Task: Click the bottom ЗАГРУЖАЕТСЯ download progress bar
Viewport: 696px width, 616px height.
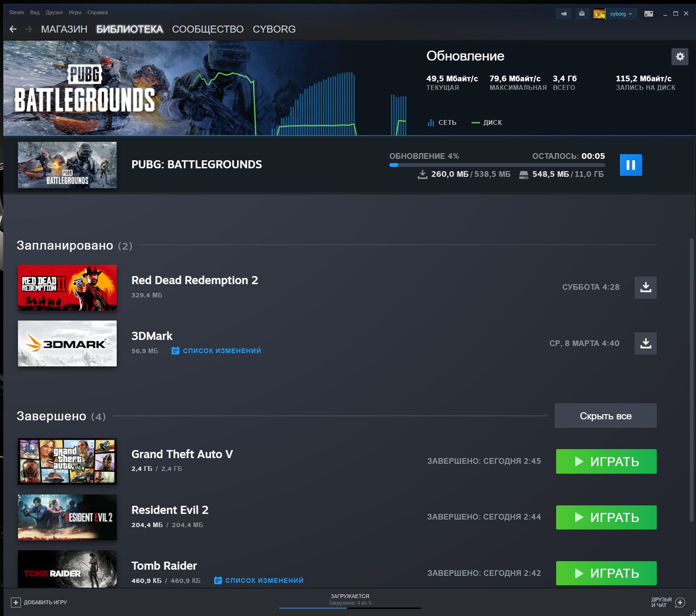Action: pyautogui.click(x=350, y=608)
